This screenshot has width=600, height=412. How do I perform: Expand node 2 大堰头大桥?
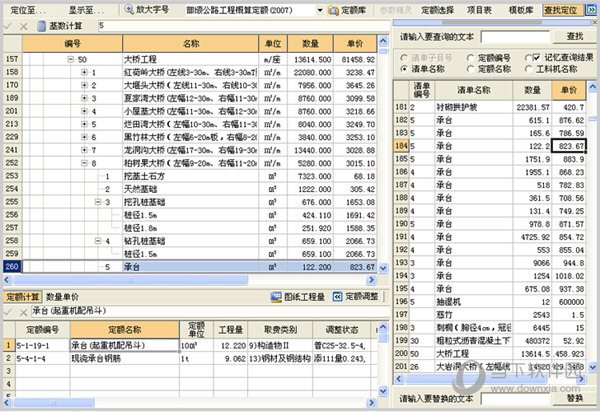tap(84, 85)
